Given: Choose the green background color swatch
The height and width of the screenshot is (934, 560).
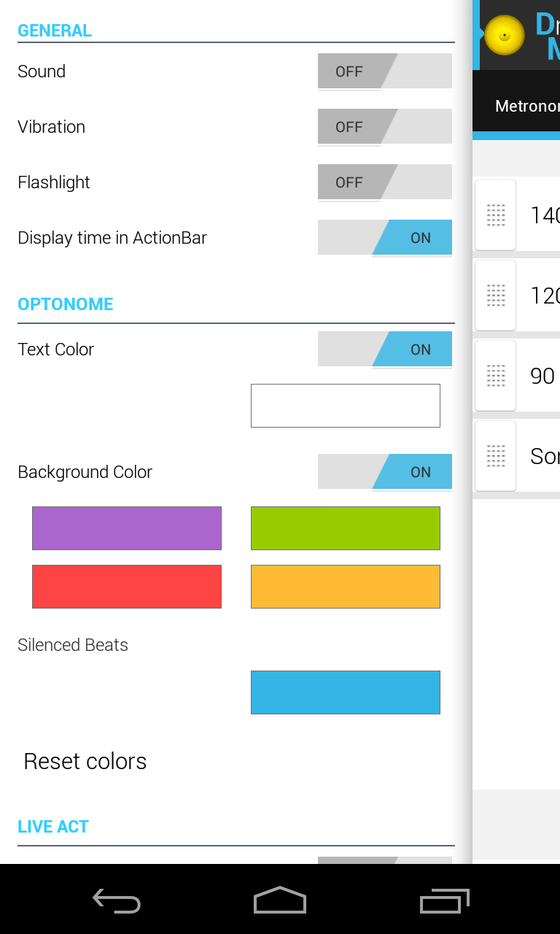Looking at the screenshot, I should [346, 528].
